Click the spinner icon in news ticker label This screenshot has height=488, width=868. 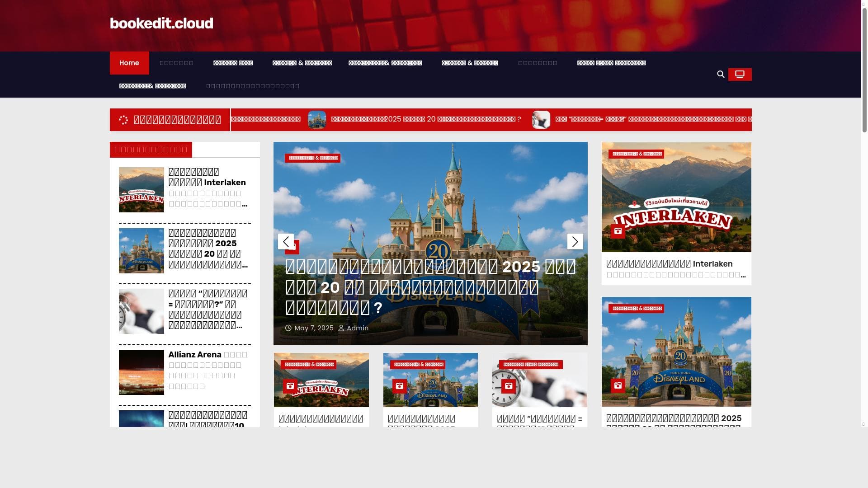point(123,120)
